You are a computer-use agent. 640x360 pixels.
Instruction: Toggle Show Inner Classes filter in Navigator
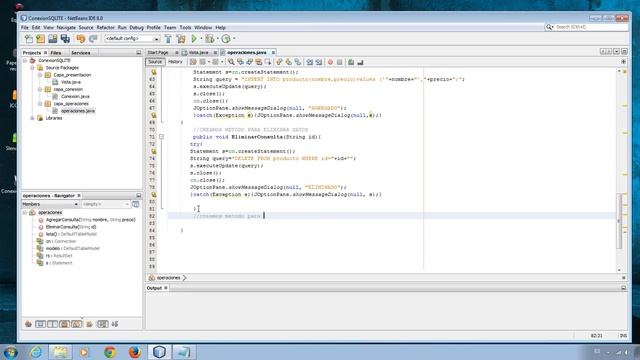click(x=77, y=324)
